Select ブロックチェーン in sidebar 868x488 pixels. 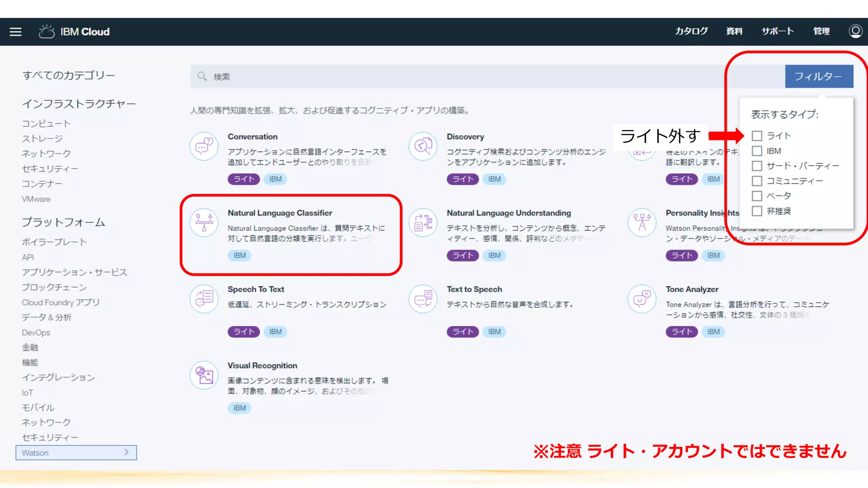[x=54, y=287]
